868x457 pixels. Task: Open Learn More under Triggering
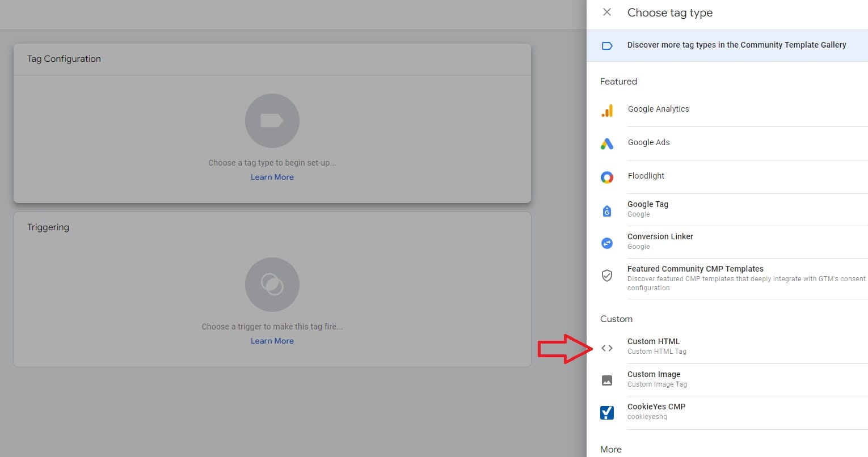point(272,340)
